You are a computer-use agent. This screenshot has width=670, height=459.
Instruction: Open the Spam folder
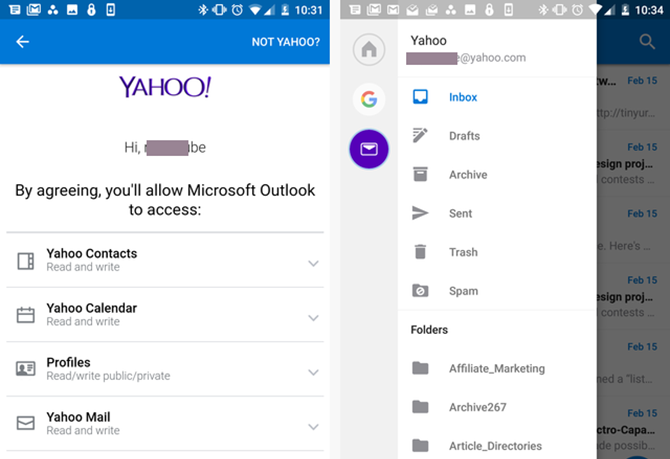point(497,291)
